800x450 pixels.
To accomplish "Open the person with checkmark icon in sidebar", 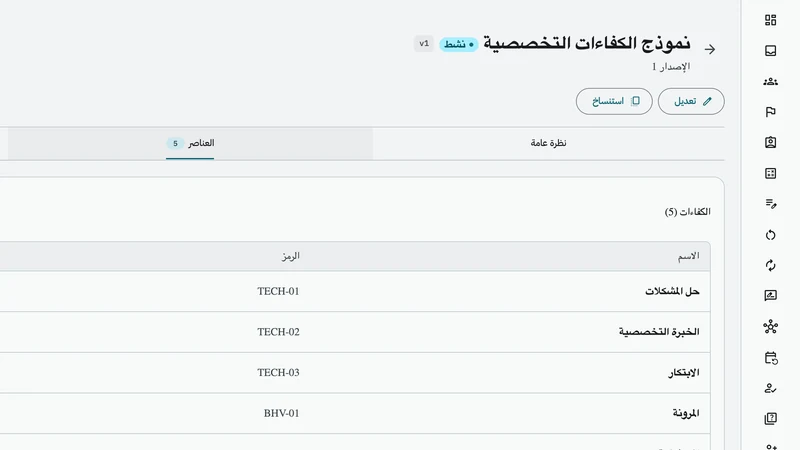I will (770, 388).
